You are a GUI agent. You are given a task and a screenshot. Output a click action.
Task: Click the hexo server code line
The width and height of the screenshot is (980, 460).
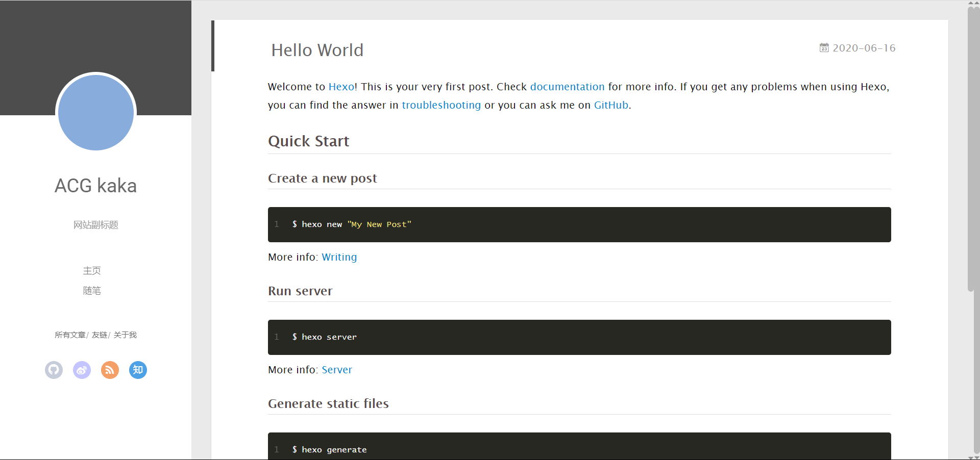coord(325,337)
